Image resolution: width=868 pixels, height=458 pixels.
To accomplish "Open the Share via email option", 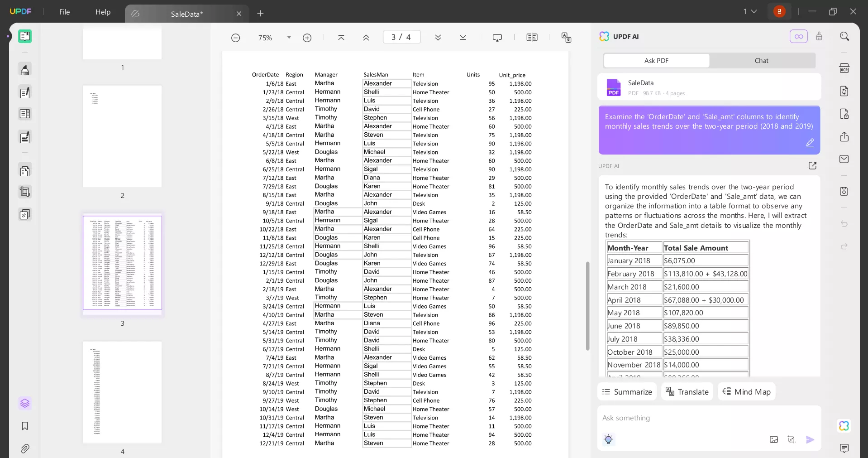I will (844, 159).
